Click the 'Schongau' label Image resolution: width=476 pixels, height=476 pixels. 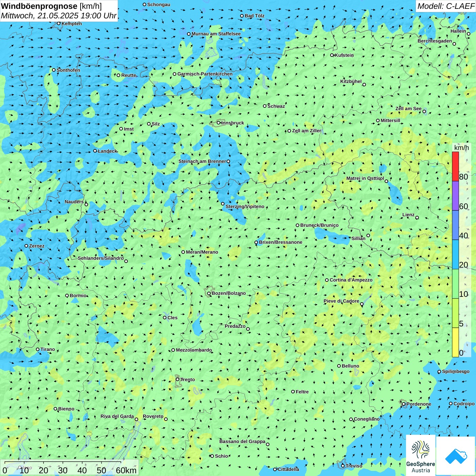point(159,4)
